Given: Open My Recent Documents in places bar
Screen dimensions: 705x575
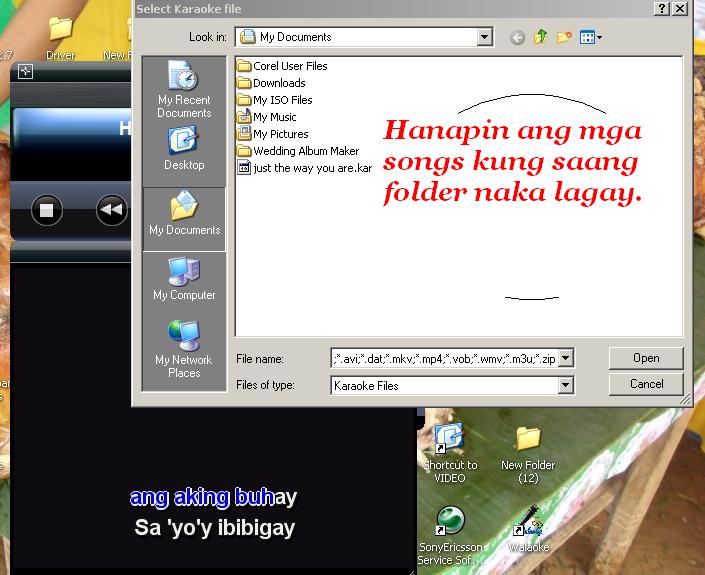Looking at the screenshot, I should (x=184, y=89).
